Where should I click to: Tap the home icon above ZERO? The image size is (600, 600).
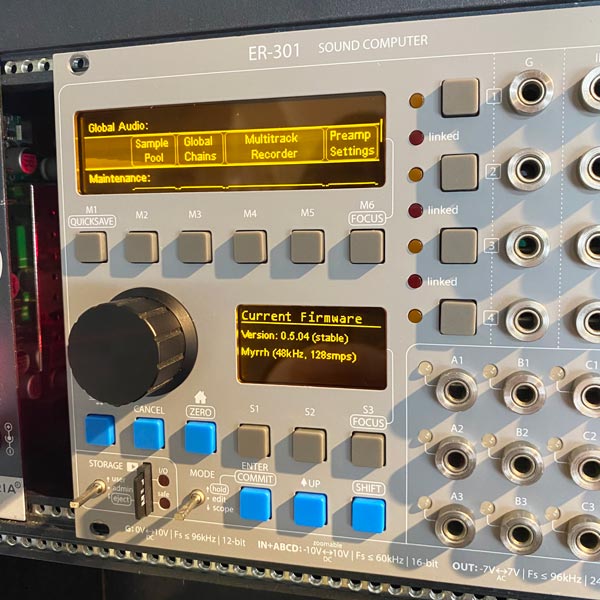[x=200, y=397]
